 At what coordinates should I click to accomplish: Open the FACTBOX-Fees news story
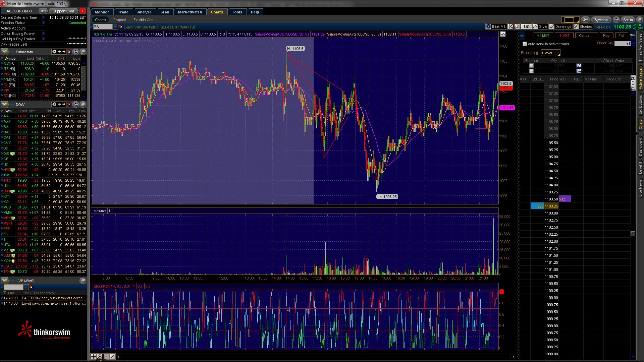[54, 298]
